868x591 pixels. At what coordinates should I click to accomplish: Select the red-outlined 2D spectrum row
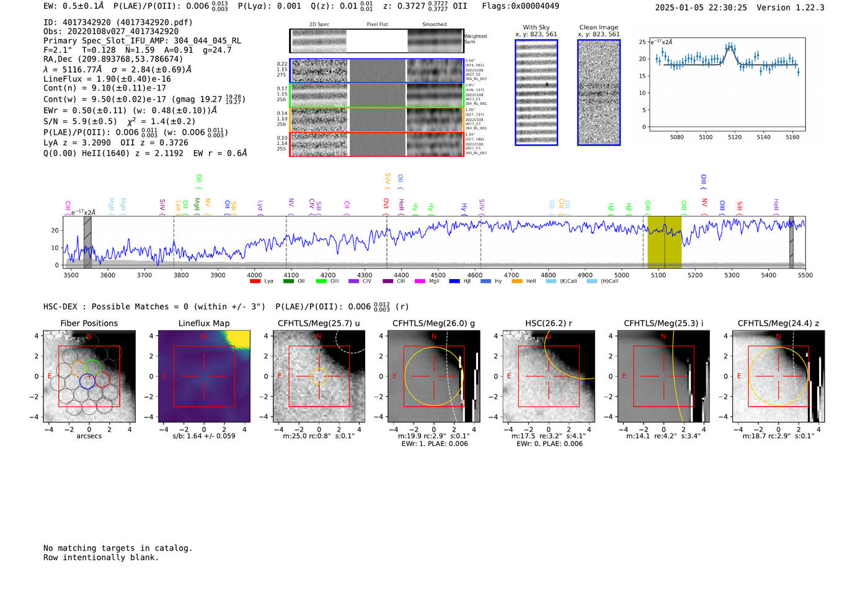[x=377, y=144]
